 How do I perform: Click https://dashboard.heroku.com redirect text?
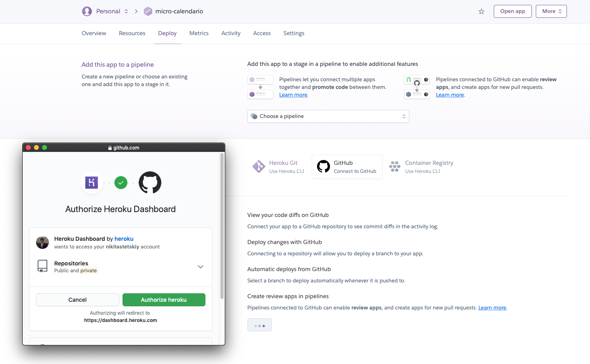pyautogui.click(x=121, y=320)
